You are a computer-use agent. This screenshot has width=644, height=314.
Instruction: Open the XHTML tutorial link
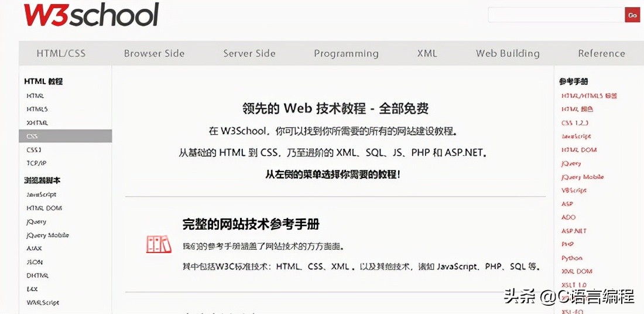click(x=37, y=123)
